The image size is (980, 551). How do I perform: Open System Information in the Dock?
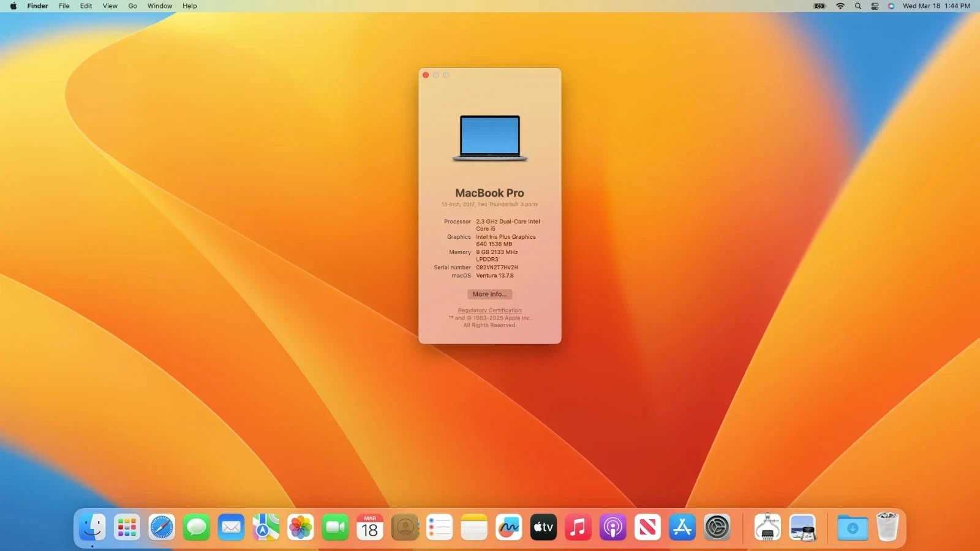[x=767, y=527]
